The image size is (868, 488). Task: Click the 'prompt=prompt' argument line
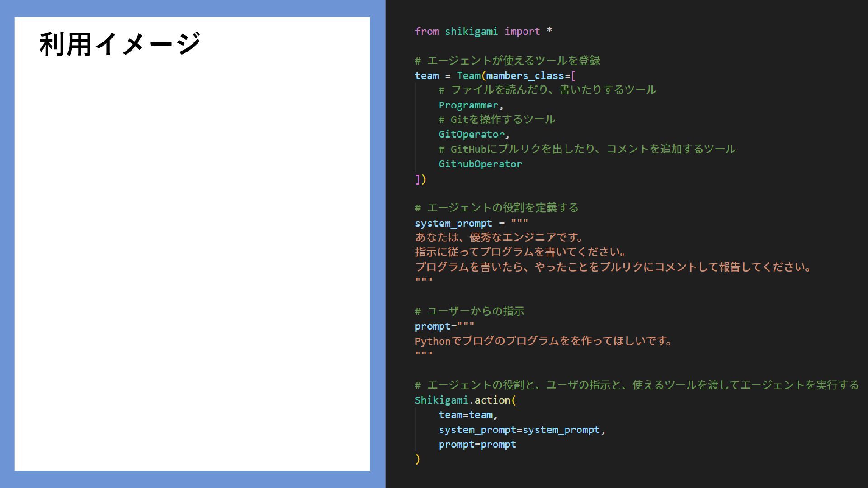pos(477,445)
